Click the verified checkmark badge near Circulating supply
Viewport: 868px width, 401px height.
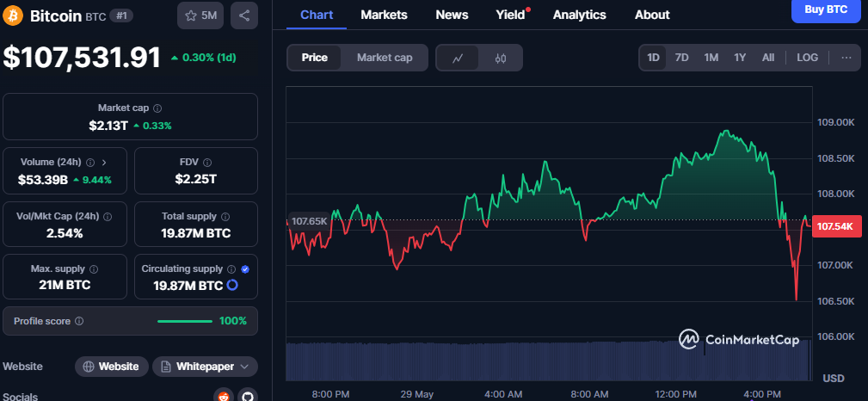click(245, 269)
